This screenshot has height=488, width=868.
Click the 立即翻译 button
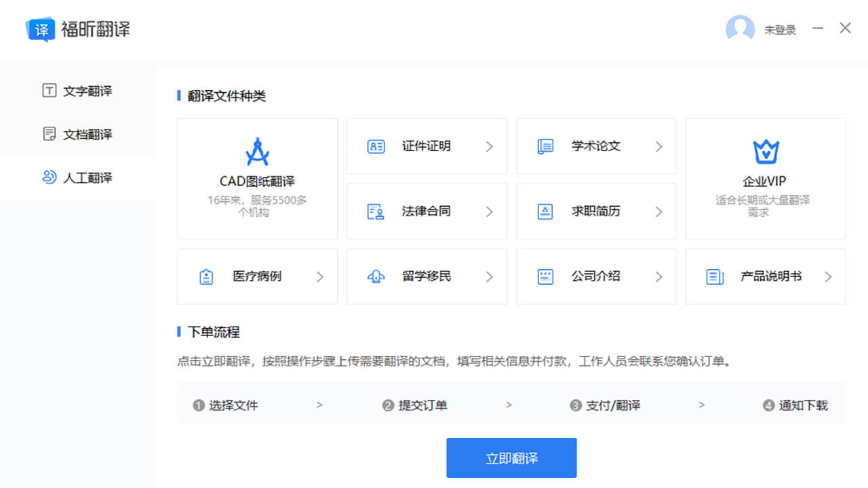(511, 457)
